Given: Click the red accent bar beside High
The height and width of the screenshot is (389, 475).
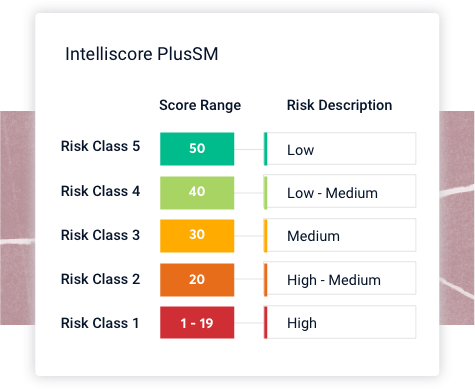Looking at the screenshot, I should tap(265, 322).
